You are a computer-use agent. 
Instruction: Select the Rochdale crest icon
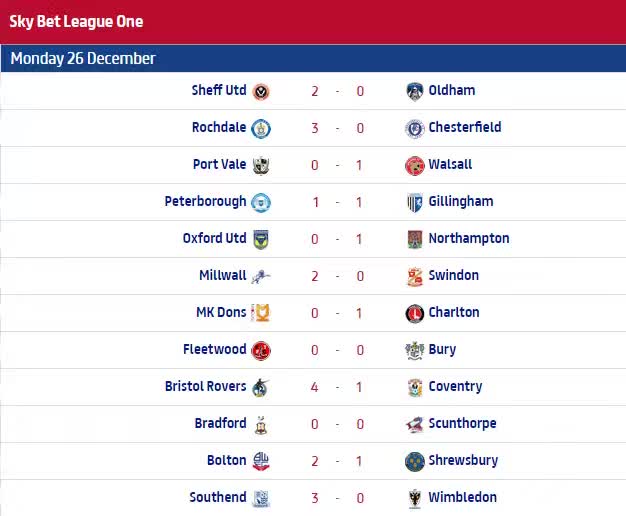tap(261, 129)
